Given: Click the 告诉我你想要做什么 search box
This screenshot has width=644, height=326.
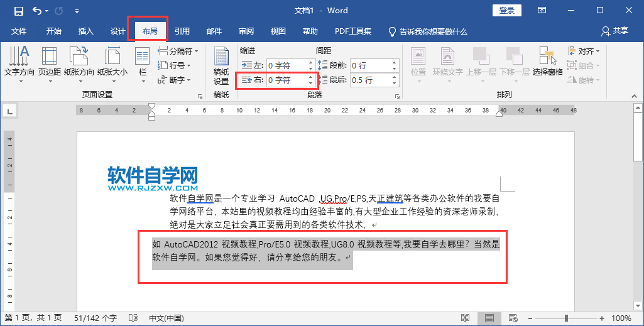Looking at the screenshot, I should point(428,31).
